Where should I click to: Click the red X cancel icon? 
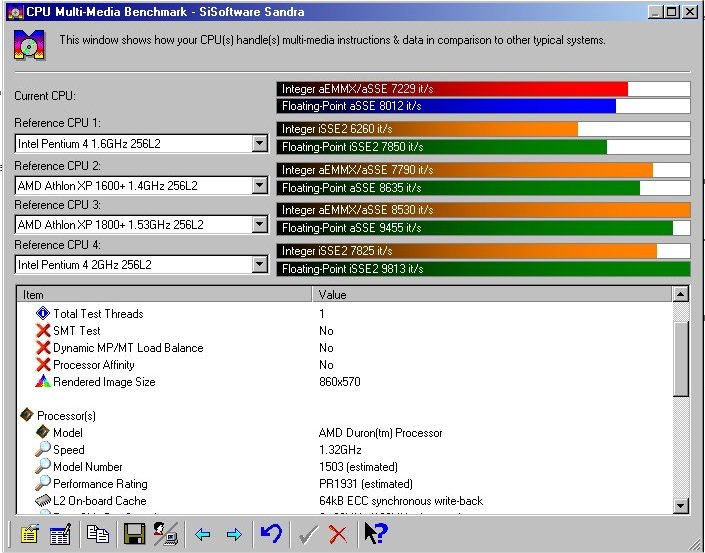coord(338,534)
